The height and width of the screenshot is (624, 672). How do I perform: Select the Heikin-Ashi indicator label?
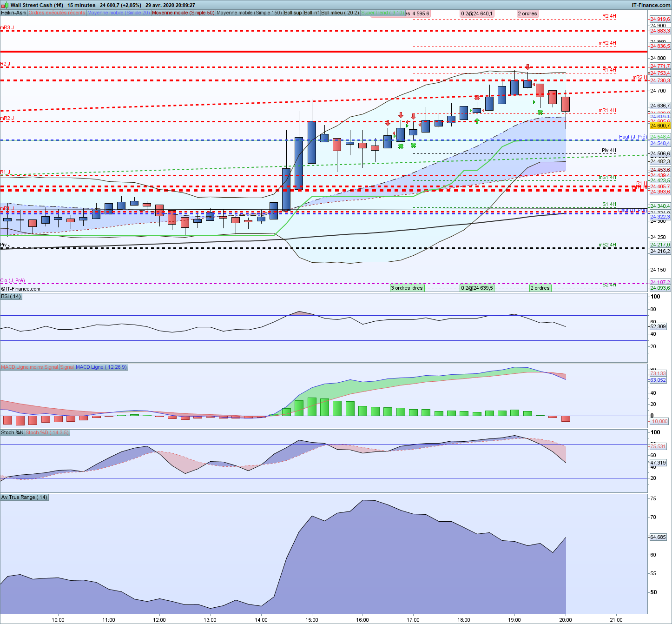(14, 13)
